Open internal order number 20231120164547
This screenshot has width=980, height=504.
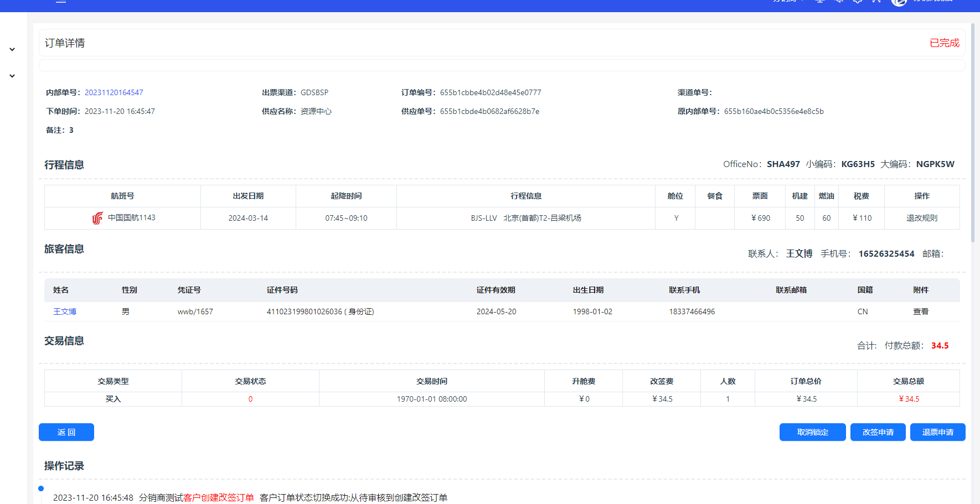coord(114,92)
